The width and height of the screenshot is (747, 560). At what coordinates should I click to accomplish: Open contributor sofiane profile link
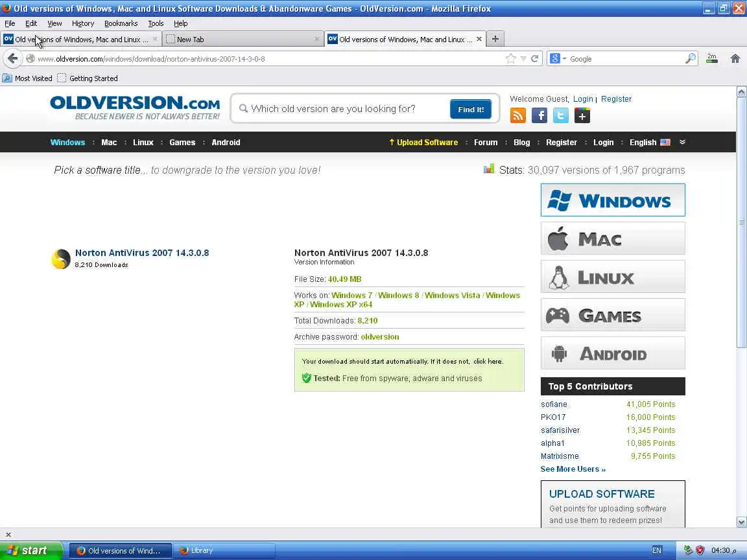(554, 404)
